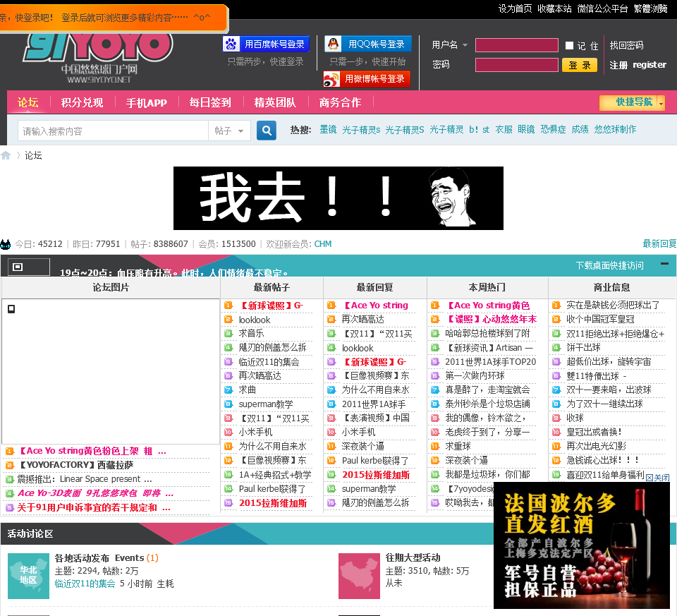Screen dimensions: 677x616
Task: Click 收藏本站 link at top
Action: click(x=554, y=8)
